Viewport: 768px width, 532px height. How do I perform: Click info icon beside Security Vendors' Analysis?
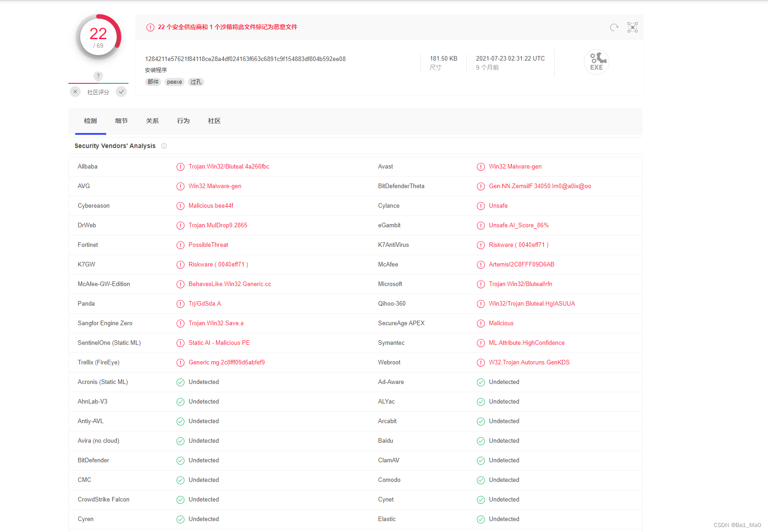tap(164, 146)
